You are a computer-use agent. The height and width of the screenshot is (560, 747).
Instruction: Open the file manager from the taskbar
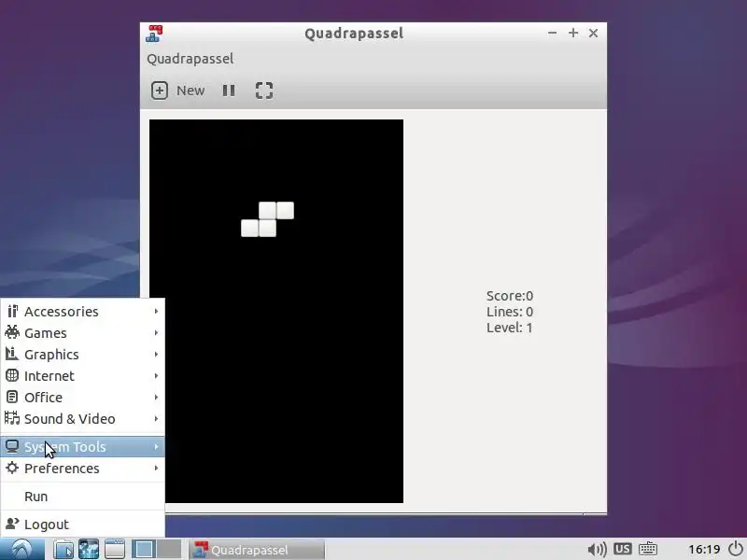pos(63,550)
